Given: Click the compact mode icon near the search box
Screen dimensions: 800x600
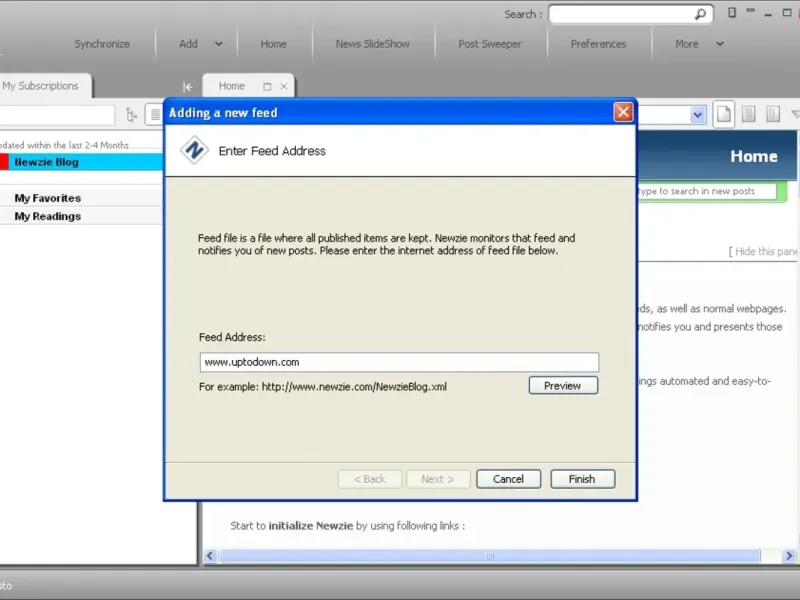Looking at the screenshot, I should coord(732,13).
